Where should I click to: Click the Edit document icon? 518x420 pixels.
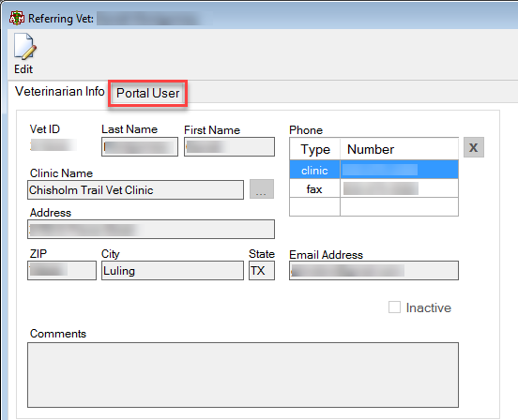click(24, 47)
